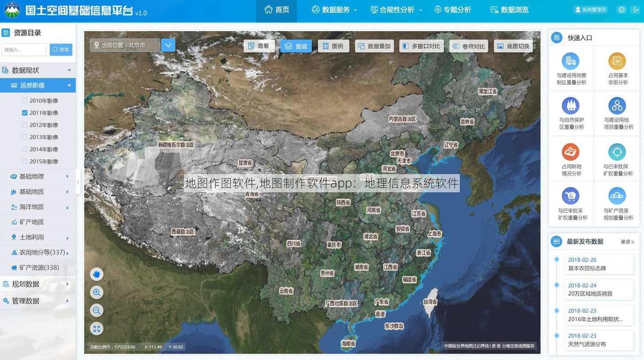Viewport: 644px width, 360px height.
Task: Click the 当前位置：北京市 location field
Action: tap(125, 45)
